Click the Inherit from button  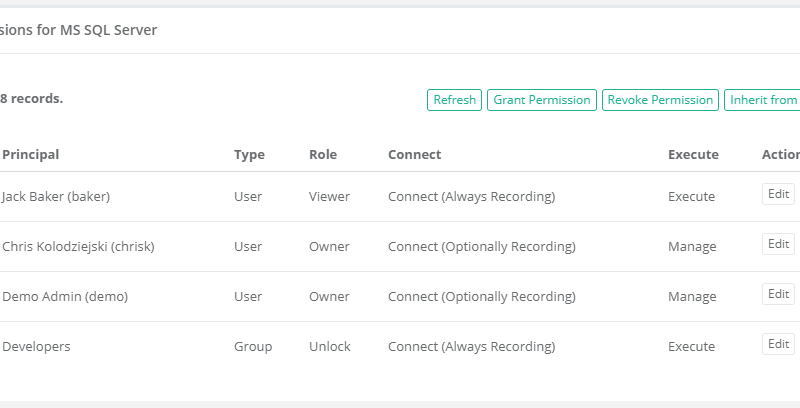(763, 100)
